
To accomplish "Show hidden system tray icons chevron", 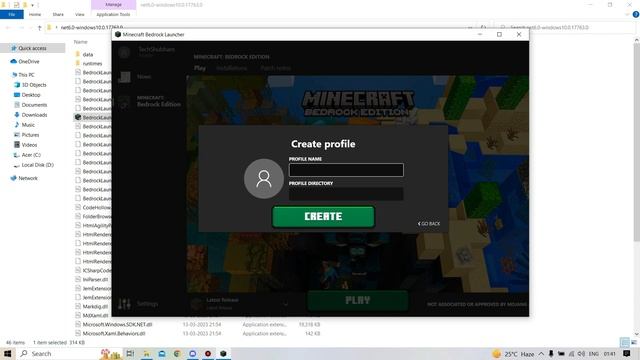I will coord(541,354).
